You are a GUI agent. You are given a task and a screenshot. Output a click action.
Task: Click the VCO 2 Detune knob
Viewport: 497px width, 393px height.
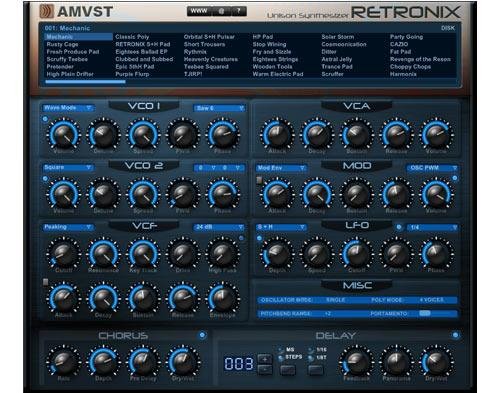point(103,194)
